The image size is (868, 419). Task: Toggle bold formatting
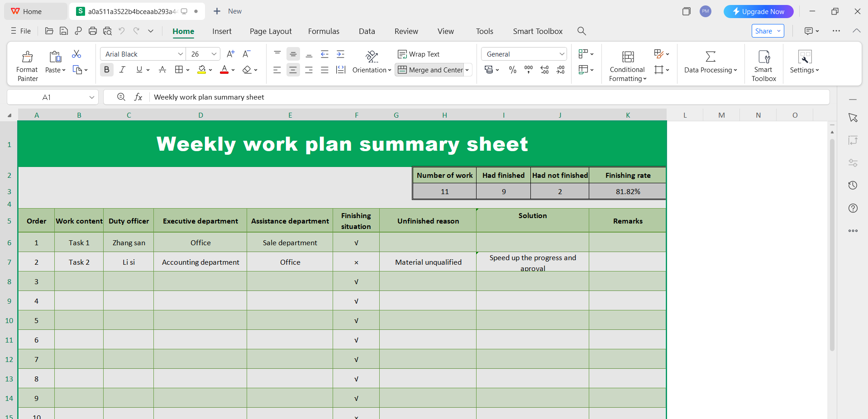tap(106, 70)
